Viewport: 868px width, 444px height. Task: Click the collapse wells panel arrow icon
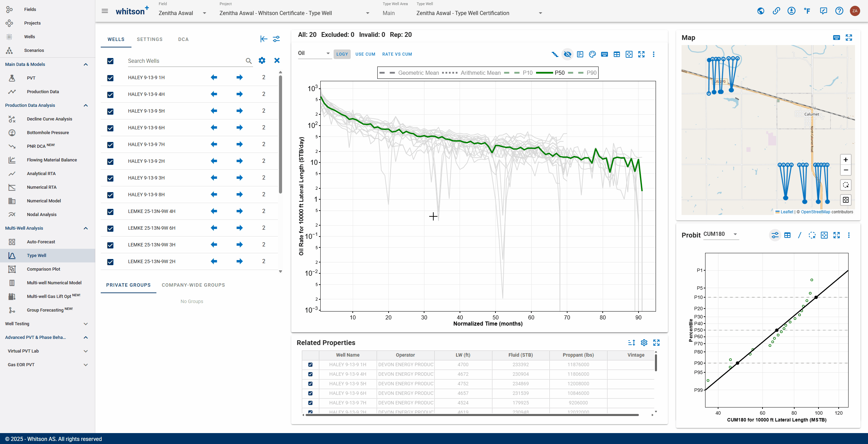coord(264,39)
